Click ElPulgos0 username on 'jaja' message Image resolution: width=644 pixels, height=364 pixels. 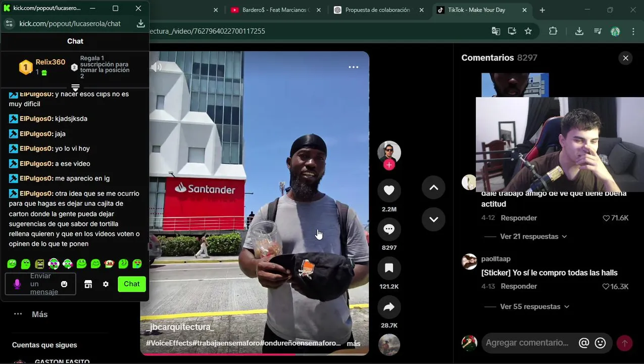point(36,133)
